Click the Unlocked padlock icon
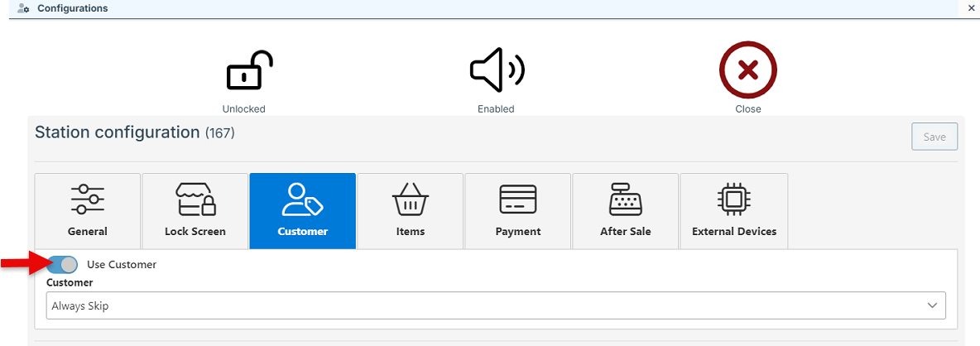The image size is (980, 346). [x=249, y=71]
